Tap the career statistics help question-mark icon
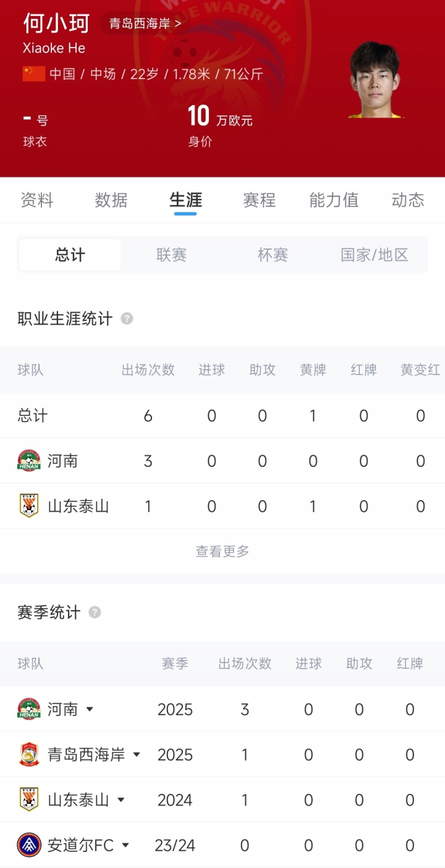Viewport: 445px width, 868px height. coord(127,319)
